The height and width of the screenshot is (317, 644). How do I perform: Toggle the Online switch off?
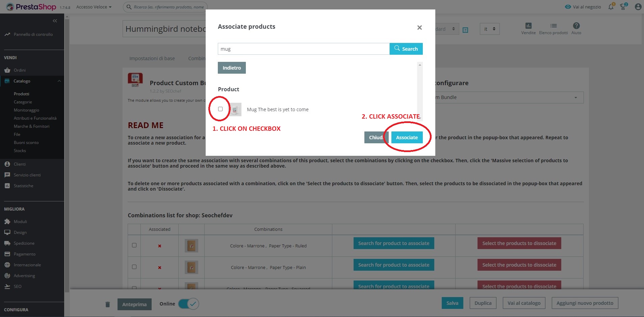click(x=188, y=304)
